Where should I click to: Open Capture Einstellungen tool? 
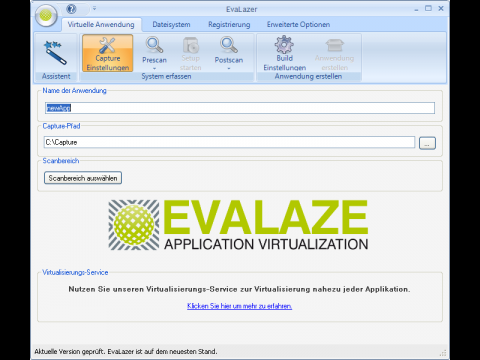pos(108,53)
